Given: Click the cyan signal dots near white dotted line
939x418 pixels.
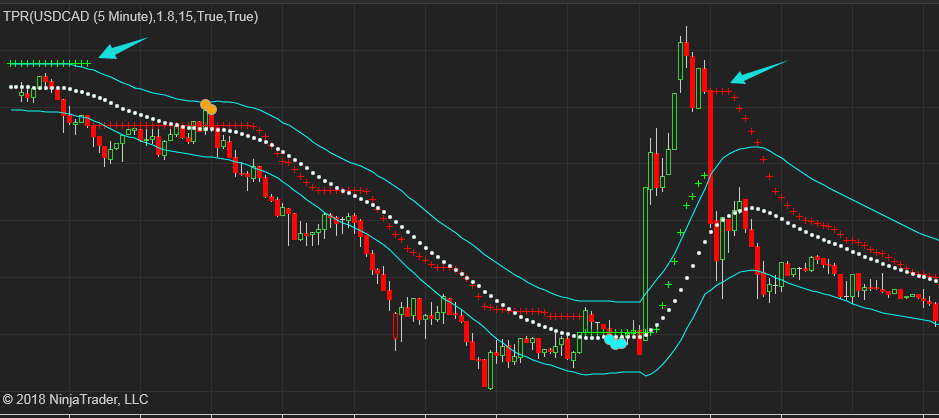Looking at the screenshot, I should 616,342.
